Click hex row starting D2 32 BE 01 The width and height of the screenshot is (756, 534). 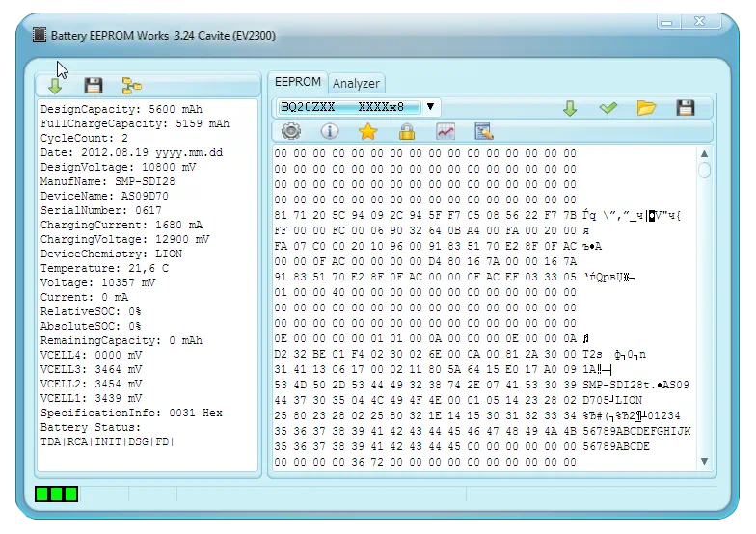[x=425, y=354]
